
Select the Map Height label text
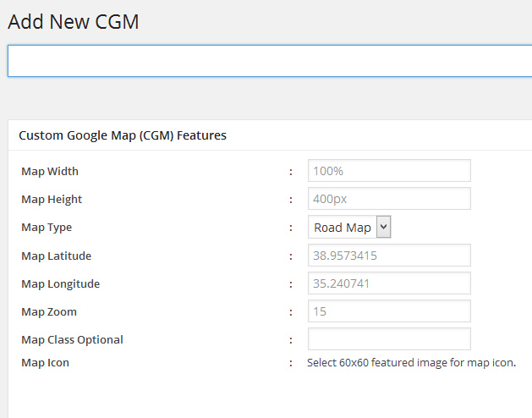point(52,200)
